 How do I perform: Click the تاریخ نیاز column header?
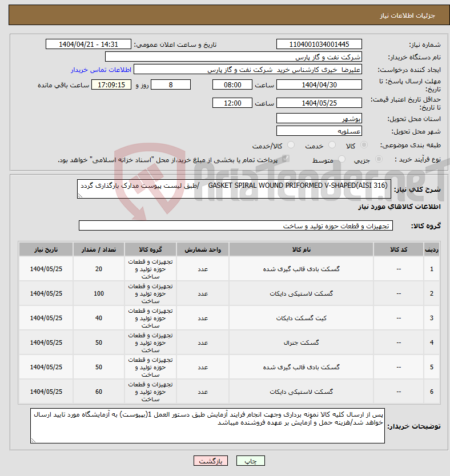coord(46,249)
